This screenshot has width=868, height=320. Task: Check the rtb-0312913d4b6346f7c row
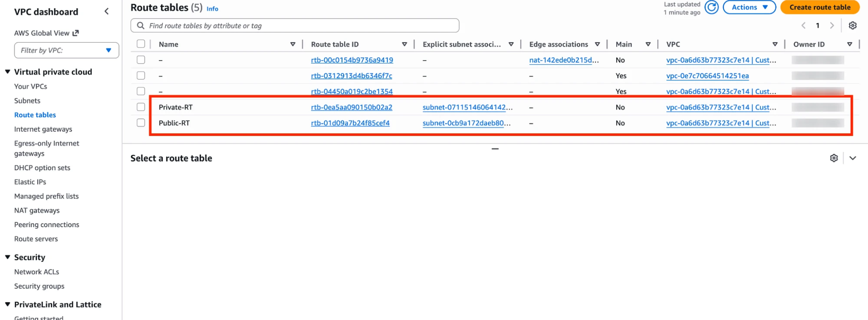click(x=141, y=75)
